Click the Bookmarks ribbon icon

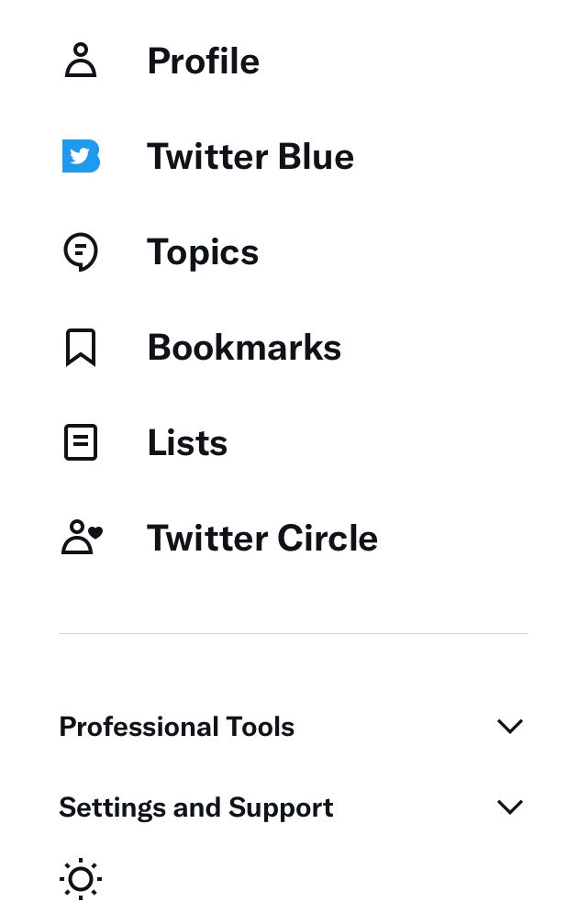pos(81,348)
